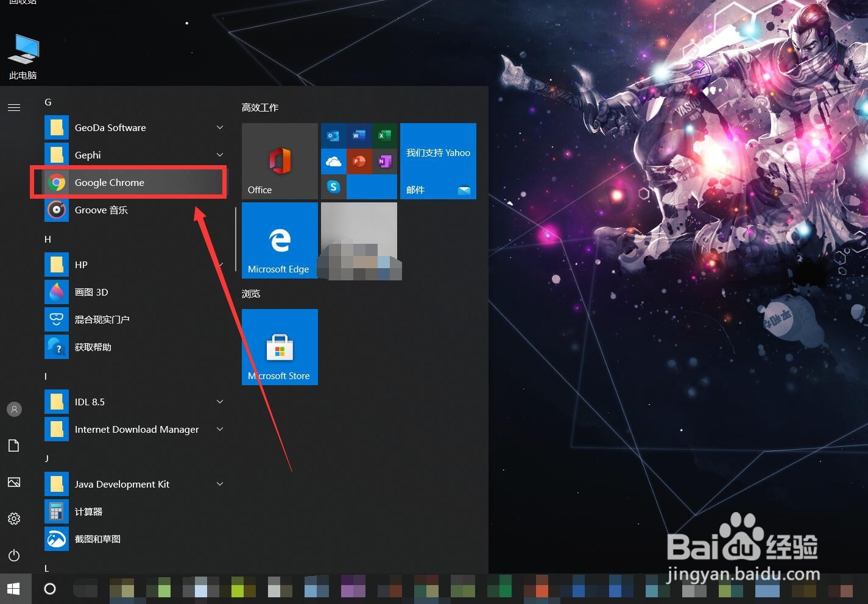The width and height of the screenshot is (868, 604).
Task: Click the Cortana circle on taskbar
Action: point(50,589)
